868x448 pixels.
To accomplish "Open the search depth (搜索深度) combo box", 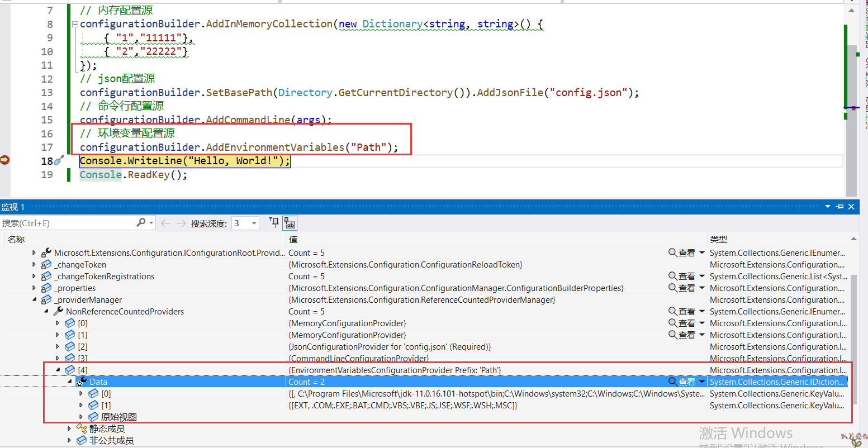I will coord(245,223).
